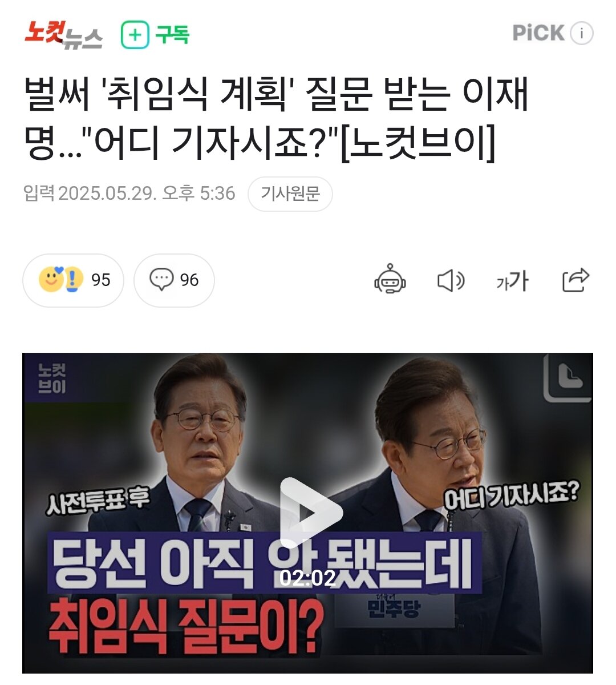Open reactions with 95 count
Viewport: 616px width, 685px height.
tap(73, 280)
